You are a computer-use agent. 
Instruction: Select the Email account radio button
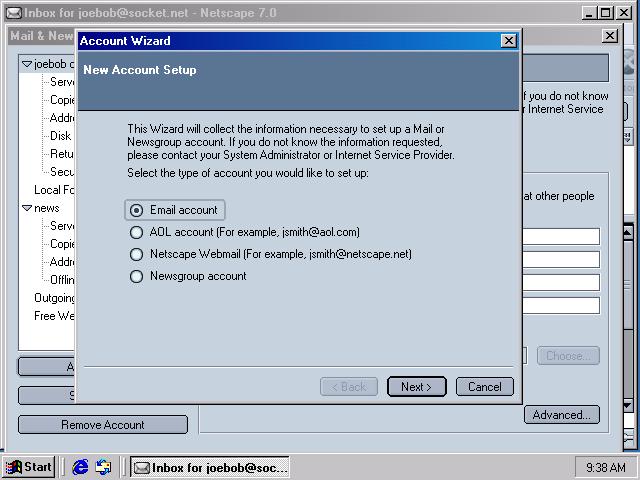pos(136,210)
